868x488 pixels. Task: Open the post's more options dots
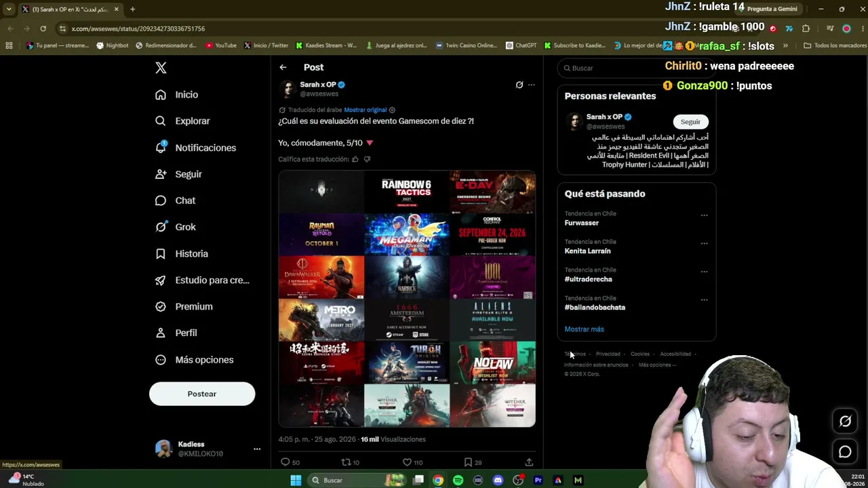point(532,85)
